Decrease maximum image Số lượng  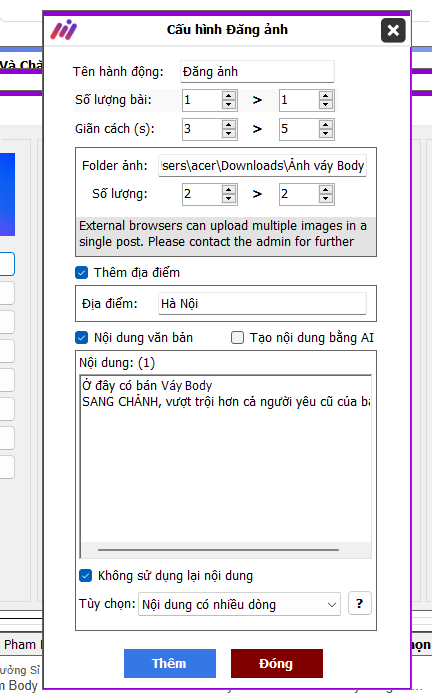click(325, 198)
